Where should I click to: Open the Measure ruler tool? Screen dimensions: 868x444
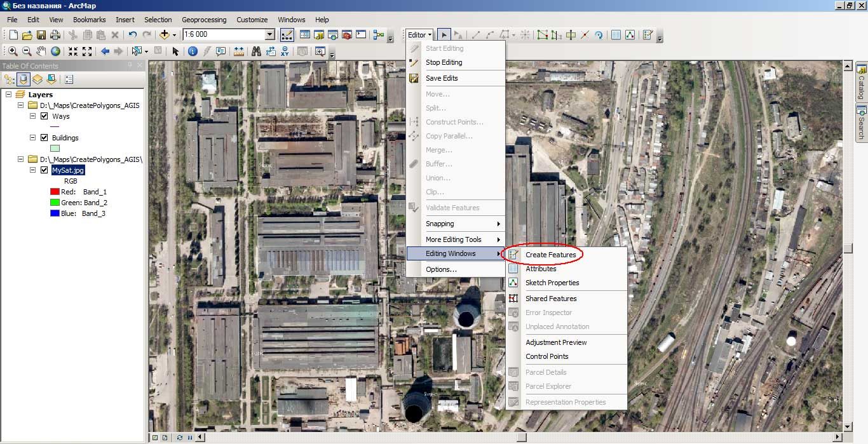coord(239,51)
